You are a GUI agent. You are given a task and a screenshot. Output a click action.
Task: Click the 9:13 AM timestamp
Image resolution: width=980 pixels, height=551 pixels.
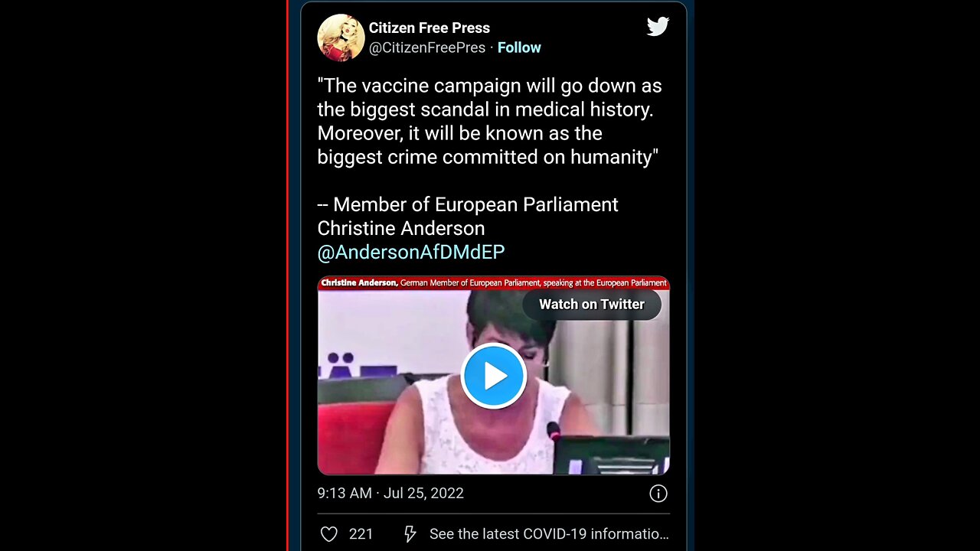345,494
